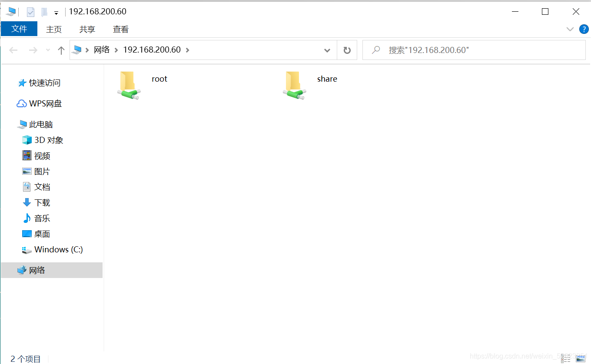This screenshot has width=591, height=364.
Task: Click the 视频 film icon
Action: [x=27, y=156]
